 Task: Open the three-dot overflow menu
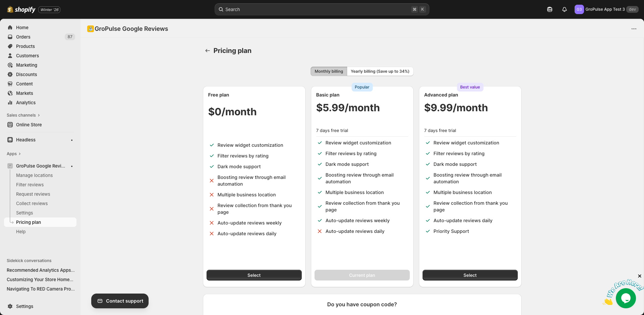(634, 29)
